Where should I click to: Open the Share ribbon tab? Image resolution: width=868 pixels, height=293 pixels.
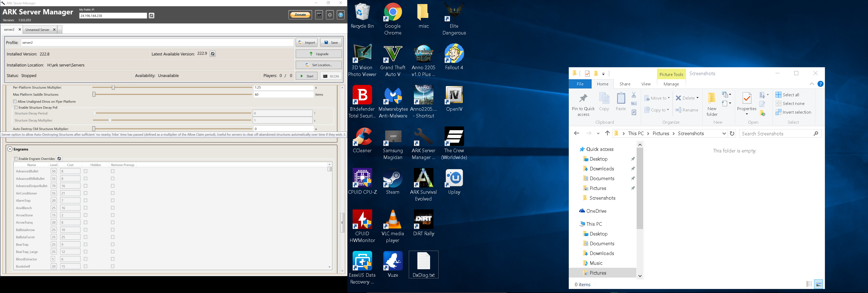[x=625, y=84]
